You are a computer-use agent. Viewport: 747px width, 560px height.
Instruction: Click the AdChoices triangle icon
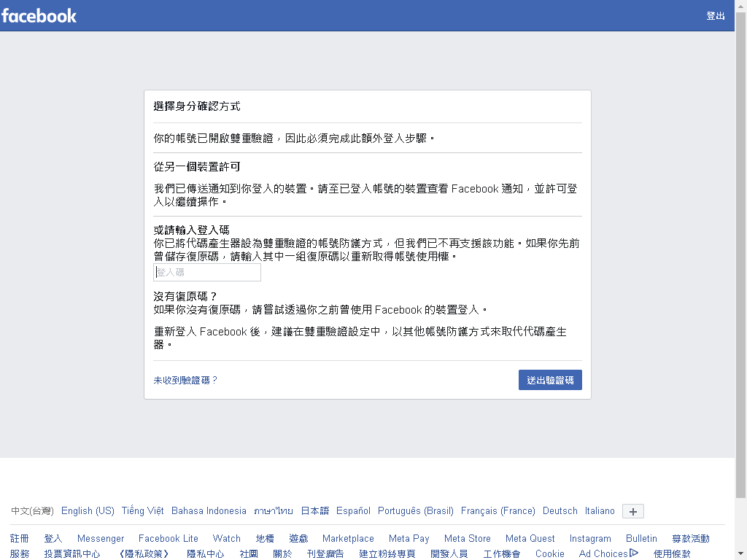tap(633, 553)
